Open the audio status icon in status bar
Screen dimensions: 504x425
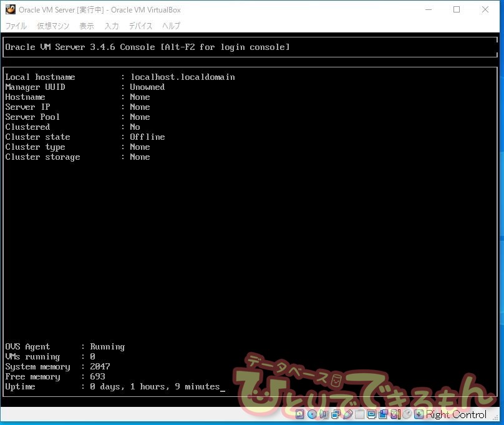[x=324, y=414]
